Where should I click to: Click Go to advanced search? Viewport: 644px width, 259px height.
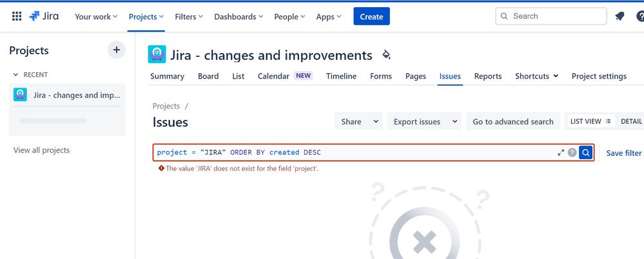click(x=513, y=122)
